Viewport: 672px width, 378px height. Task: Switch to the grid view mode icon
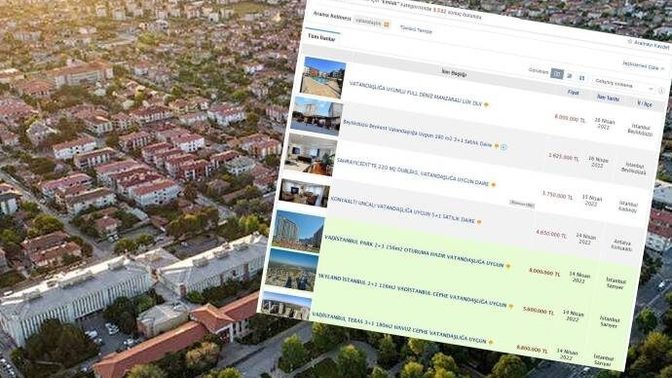click(x=582, y=78)
